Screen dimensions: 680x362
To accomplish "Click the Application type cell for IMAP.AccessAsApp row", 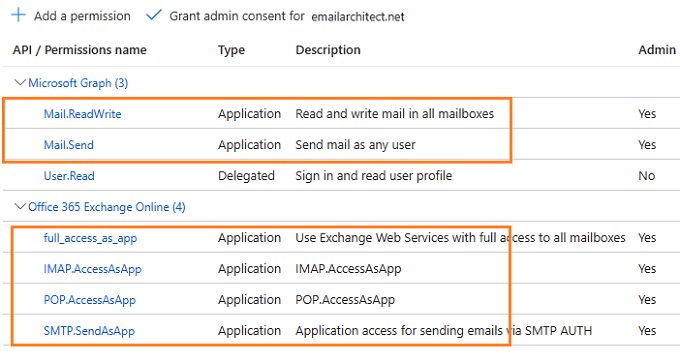I will pyautogui.click(x=249, y=269).
